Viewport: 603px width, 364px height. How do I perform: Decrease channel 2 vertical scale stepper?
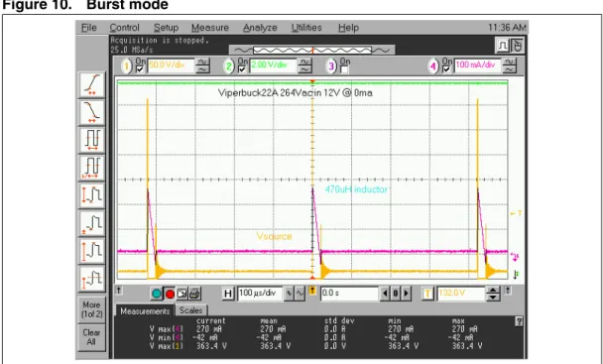click(304, 69)
